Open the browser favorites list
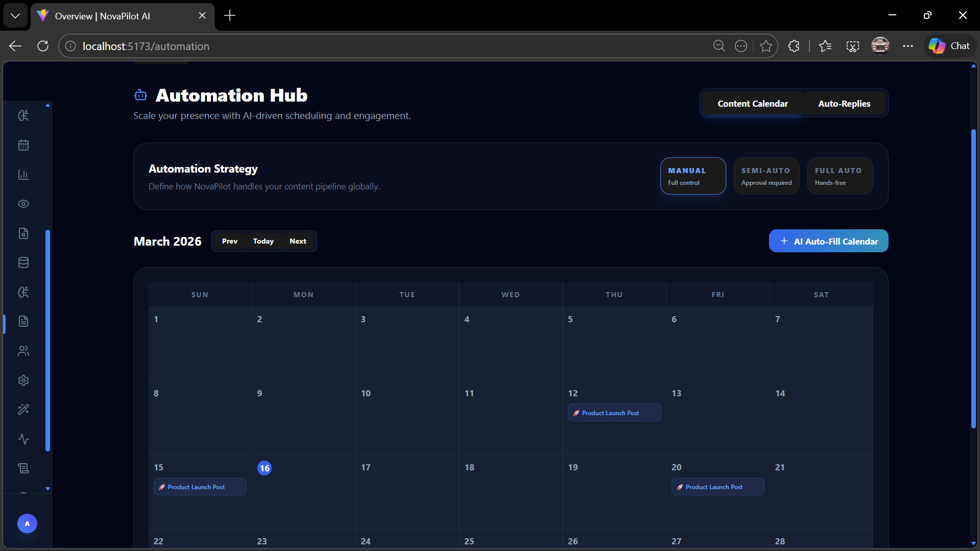The image size is (980, 551). (x=825, y=46)
